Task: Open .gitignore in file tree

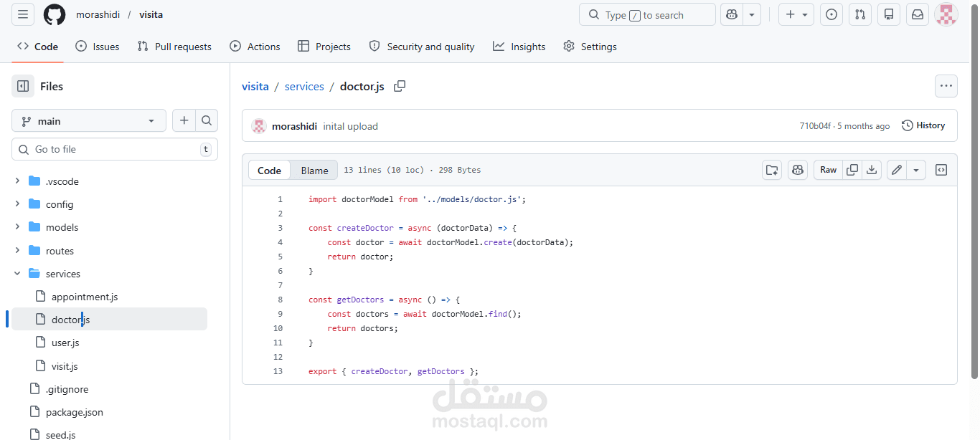Action: pos(67,389)
